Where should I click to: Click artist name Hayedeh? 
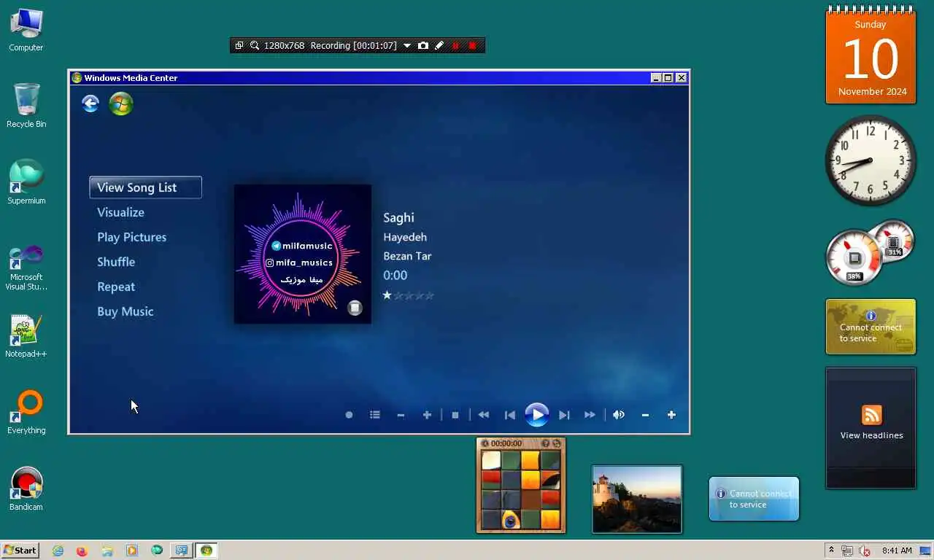tap(405, 237)
